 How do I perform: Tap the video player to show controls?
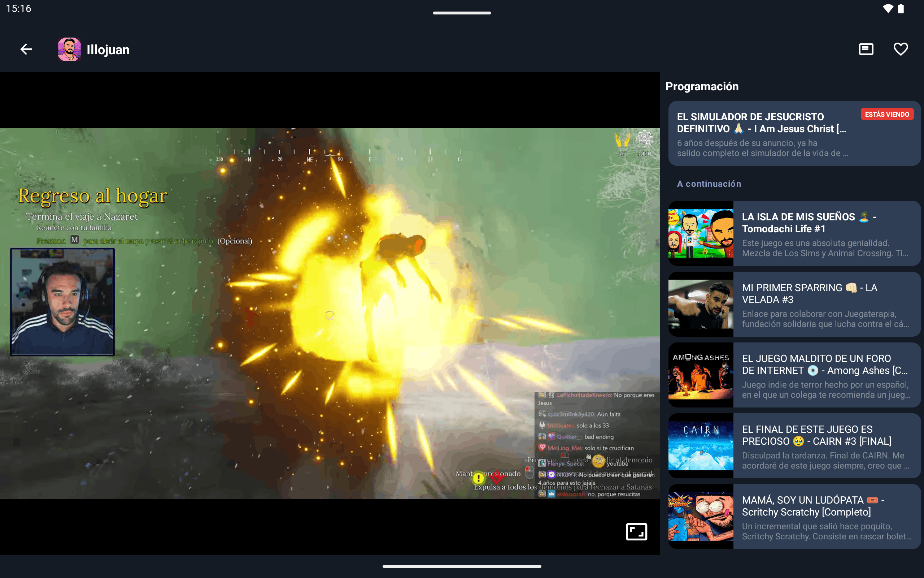point(330,314)
